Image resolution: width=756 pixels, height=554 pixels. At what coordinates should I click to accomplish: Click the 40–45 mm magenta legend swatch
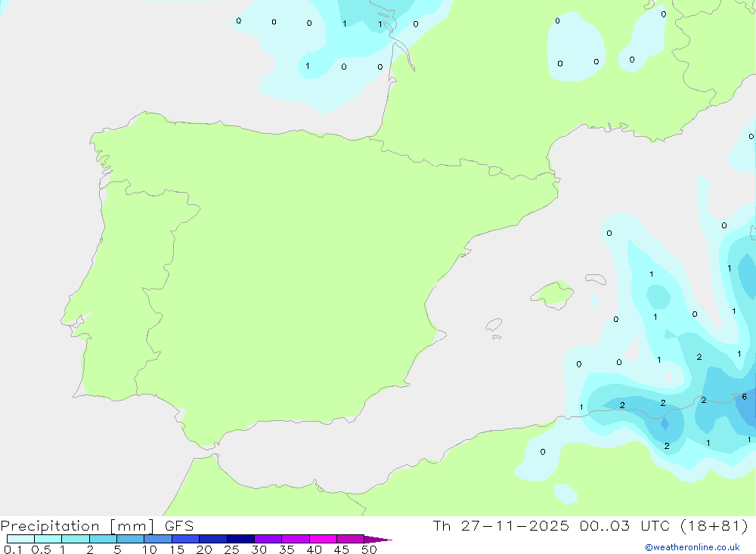(323, 539)
